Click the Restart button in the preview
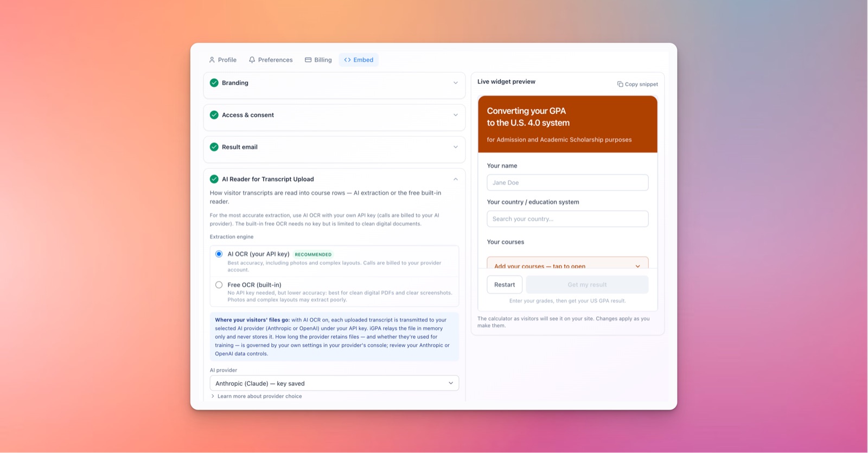868x453 pixels. (505, 284)
